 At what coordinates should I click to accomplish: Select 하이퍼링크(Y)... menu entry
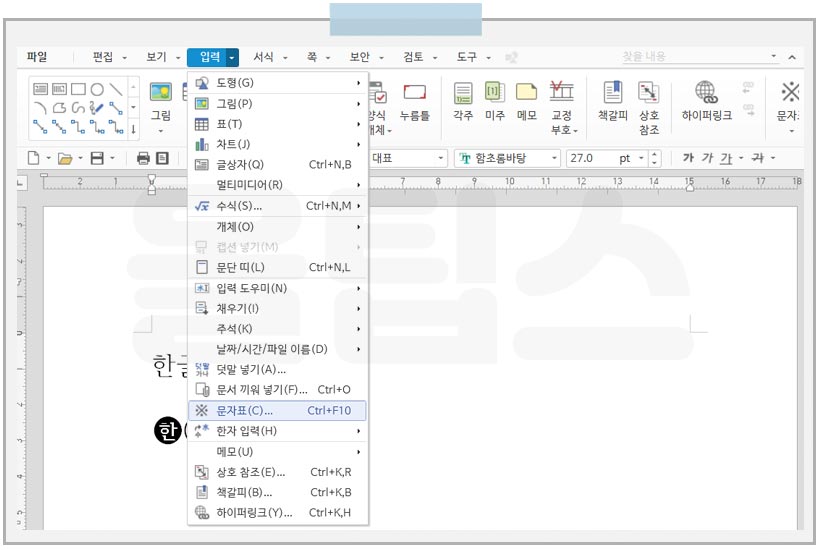coord(277,512)
